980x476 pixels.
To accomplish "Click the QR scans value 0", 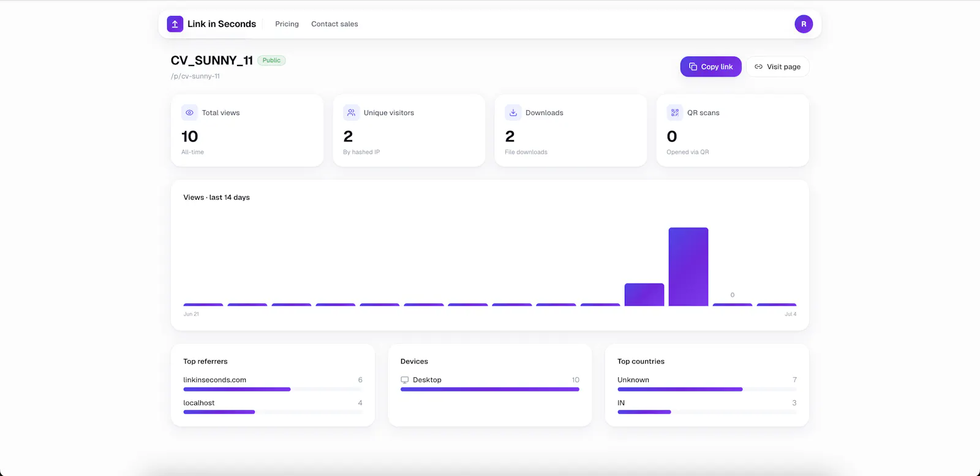I will (x=672, y=136).
